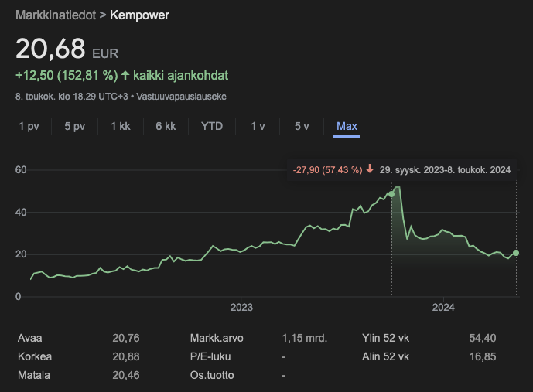
Task: Click the P/E-luku label
Action: [210, 356]
